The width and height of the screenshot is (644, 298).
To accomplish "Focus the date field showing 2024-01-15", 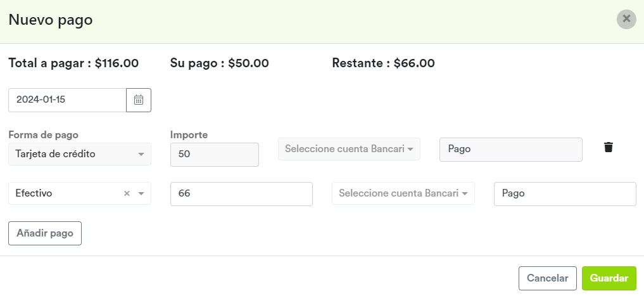I will (x=67, y=100).
